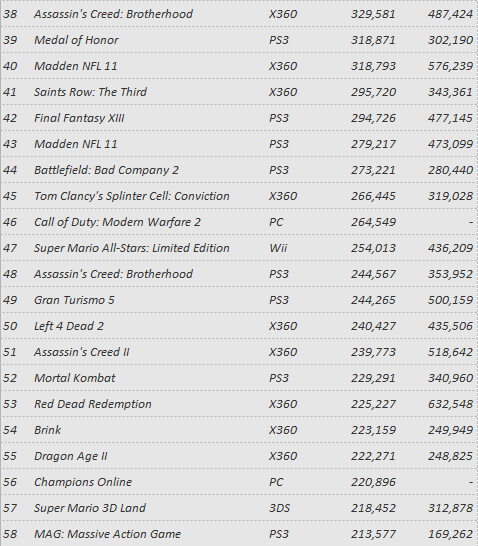The width and height of the screenshot is (478, 546).
Task: Select the Brink game title
Action: [x=47, y=430]
